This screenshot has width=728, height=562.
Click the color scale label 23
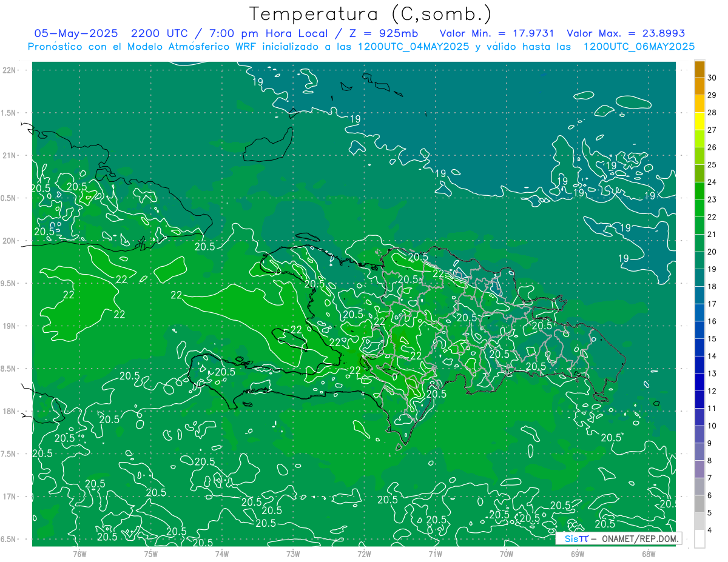(712, 199)
